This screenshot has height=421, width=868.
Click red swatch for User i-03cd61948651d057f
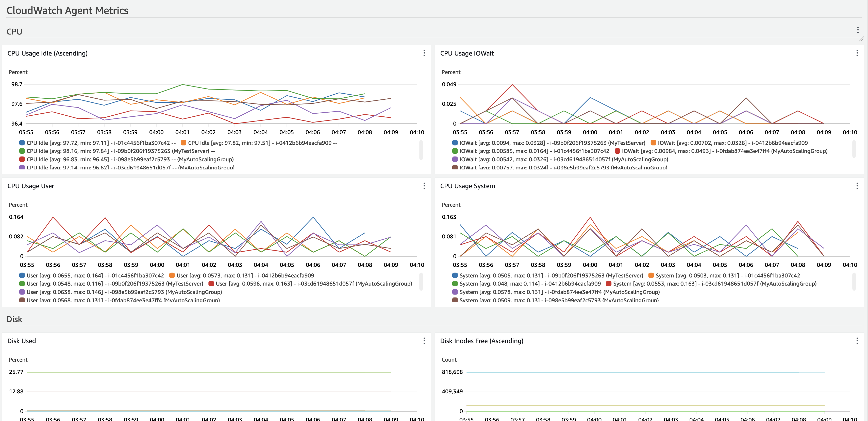tap(211, 284)
